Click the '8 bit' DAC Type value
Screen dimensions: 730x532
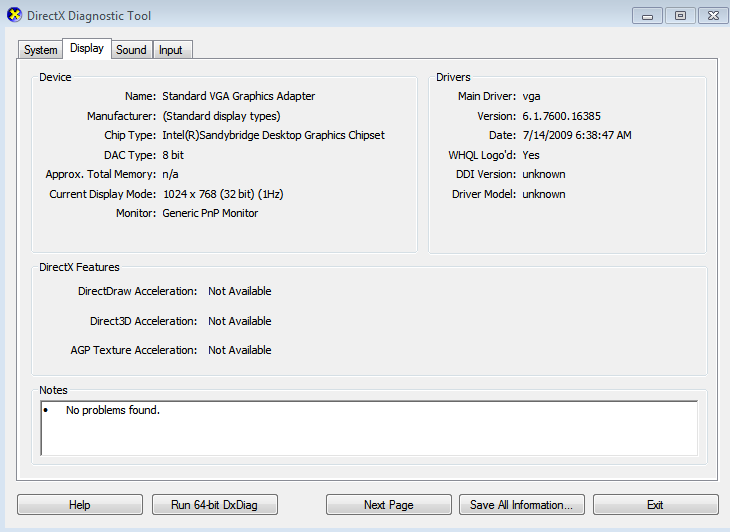173,155
